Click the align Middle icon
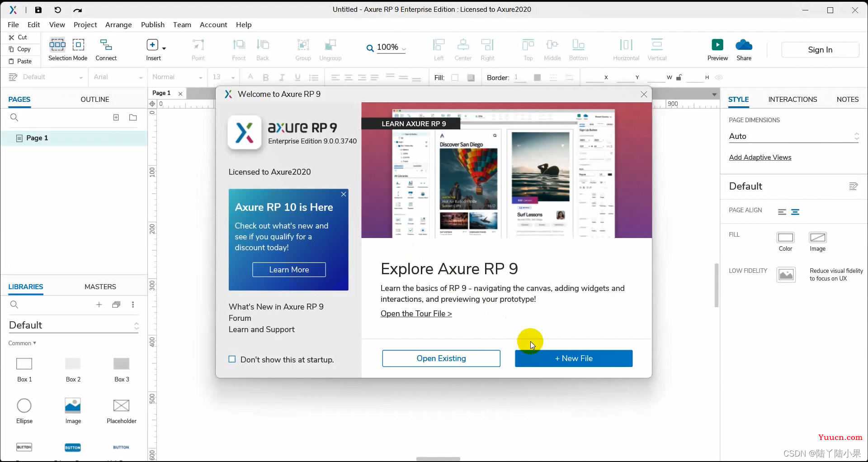This screenshot has height=462, width=868. pyautogui.click(x=552, y=44)
